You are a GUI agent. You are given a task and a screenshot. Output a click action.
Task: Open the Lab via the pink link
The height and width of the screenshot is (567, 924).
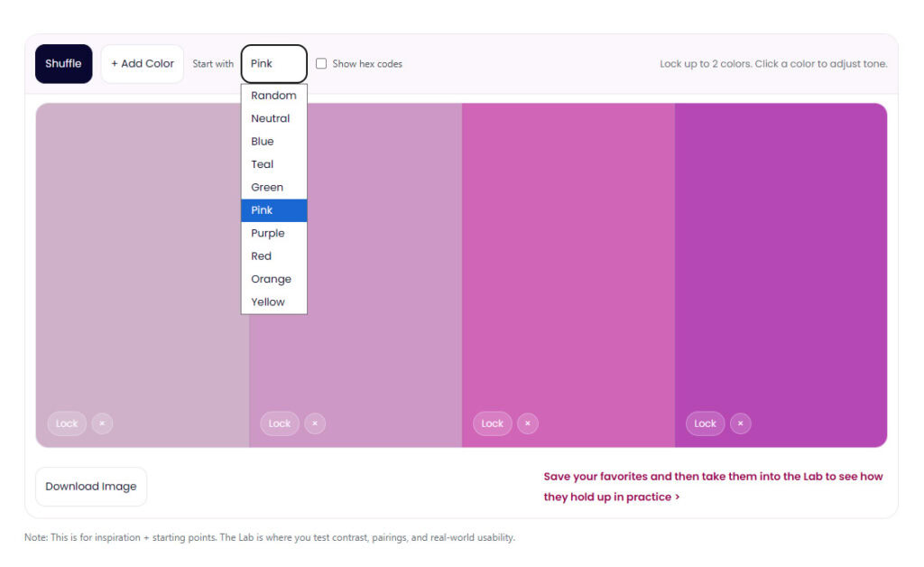click(x=712, y=486)
